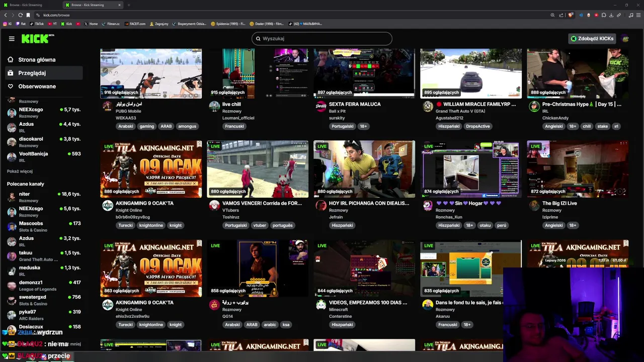The image size is (644, 362).
Task: Open the hamburger sidebar menu beside the Kick logo
Action: (12, 39)
